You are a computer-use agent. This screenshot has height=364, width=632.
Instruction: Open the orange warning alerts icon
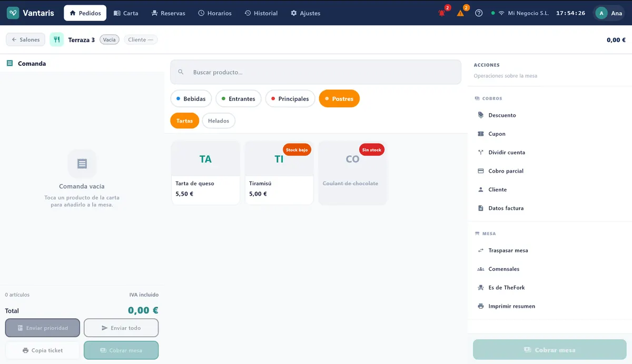pyautogui.click(x=461, y=13)
